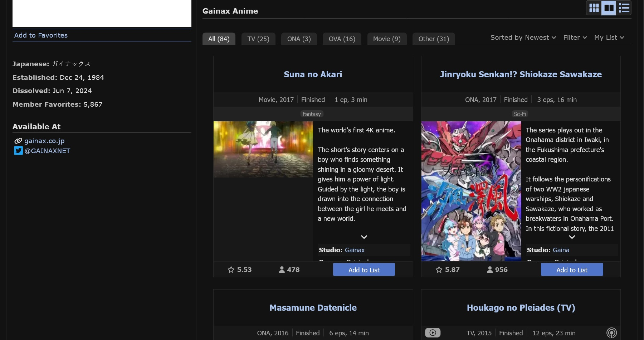This screenshot has width=644, height=340.
Task: Open Houkago no Pleiades (TV) title link
Action: point(521,307)
